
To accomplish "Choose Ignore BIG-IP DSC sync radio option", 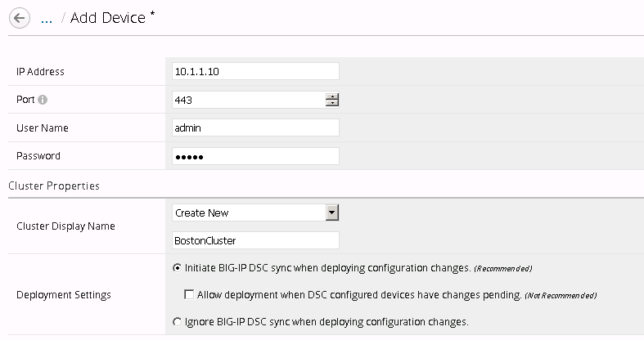I will (177, 322).
